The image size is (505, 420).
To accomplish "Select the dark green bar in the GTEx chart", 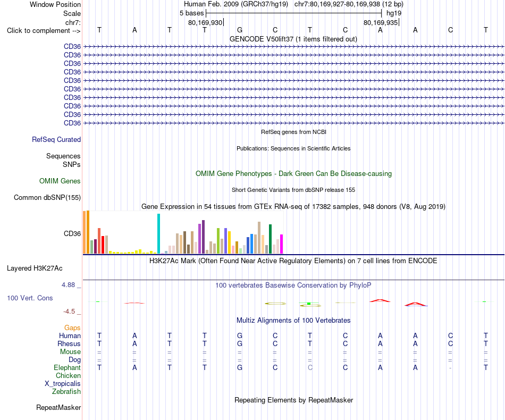I will [271, 239].
